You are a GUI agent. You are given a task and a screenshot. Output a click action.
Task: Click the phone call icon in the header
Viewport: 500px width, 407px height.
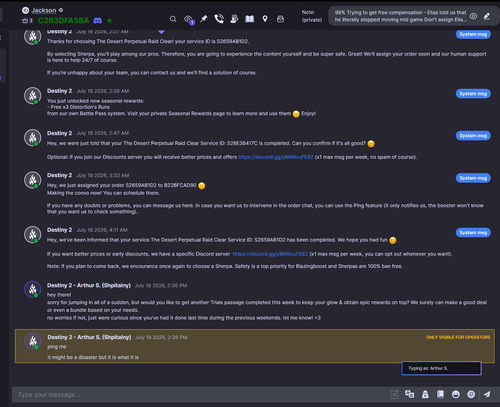[x=219, y=19]
